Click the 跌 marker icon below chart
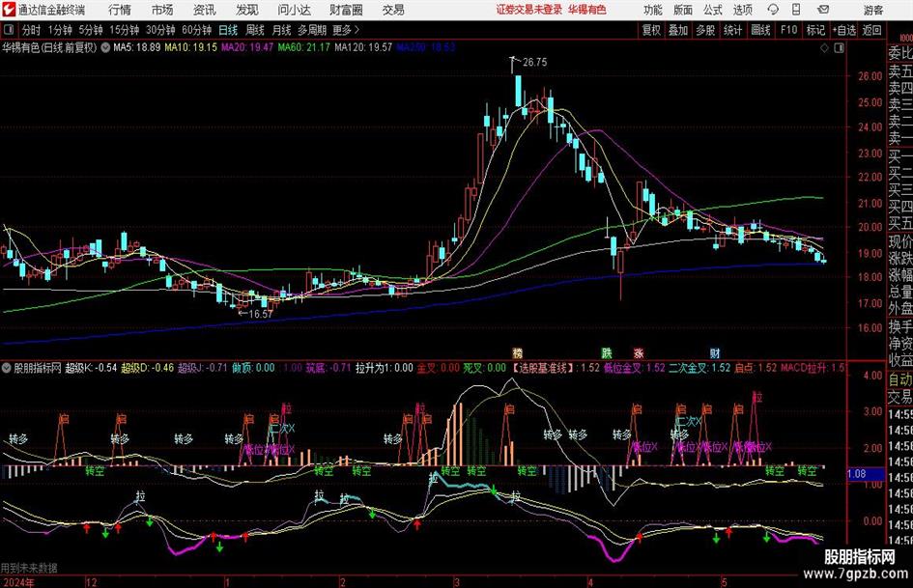913x588 pixels. [x=606, y=352]
